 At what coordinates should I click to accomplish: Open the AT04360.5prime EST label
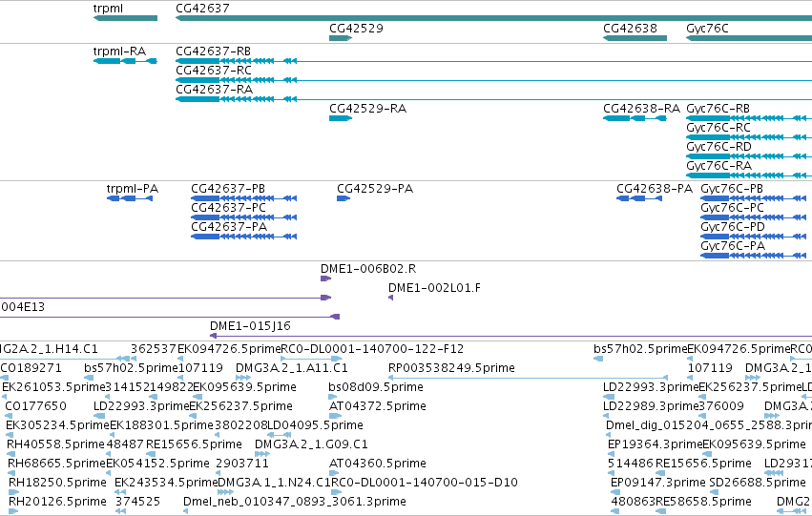click(x=378, y=464)
